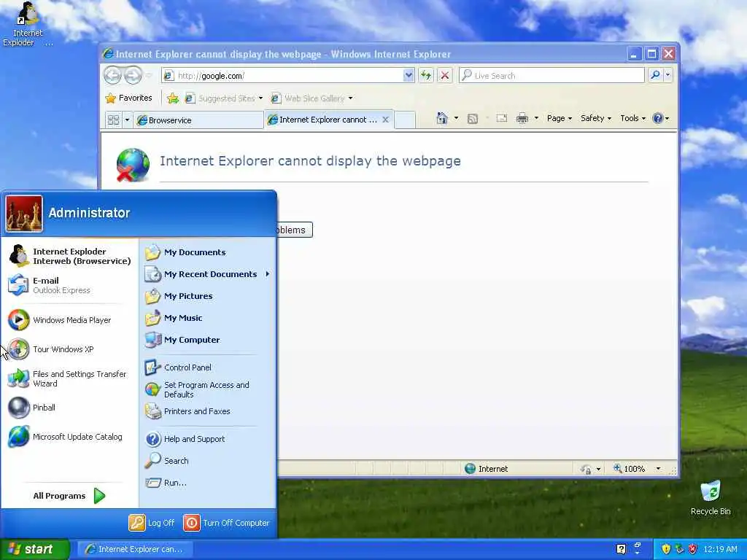747x560 pixels.
Task: Click the IE Forward arrow button
Action: 133,75
